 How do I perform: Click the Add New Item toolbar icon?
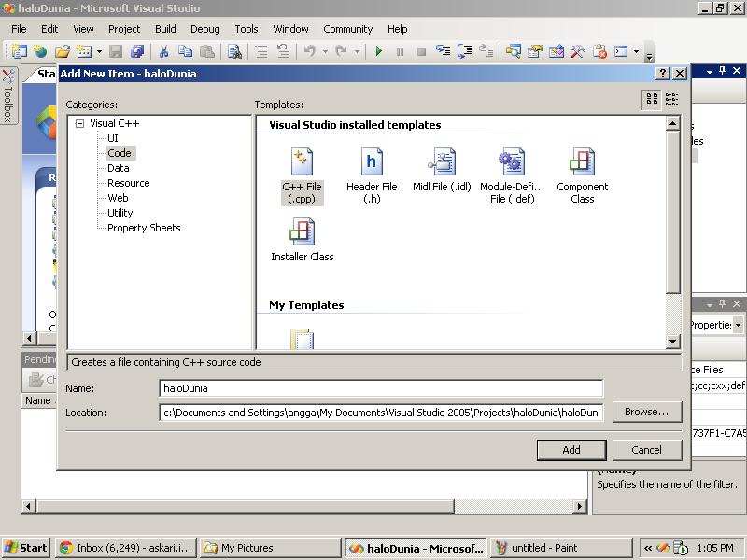(x=84, y=51)
